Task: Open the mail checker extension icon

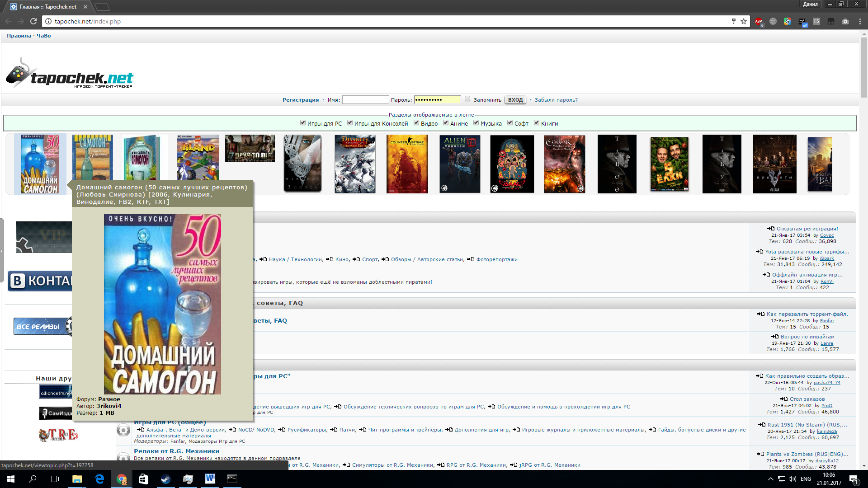Action: [802, 21]
